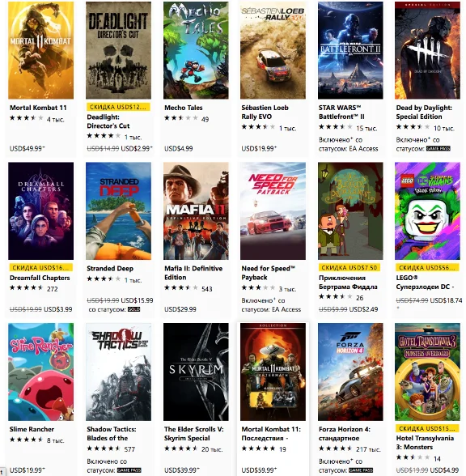Viewport: 466px width, 476px height.
Task: Select The Elder Scrolls V: Skyrim cover
Action: (x=196, y=372)
